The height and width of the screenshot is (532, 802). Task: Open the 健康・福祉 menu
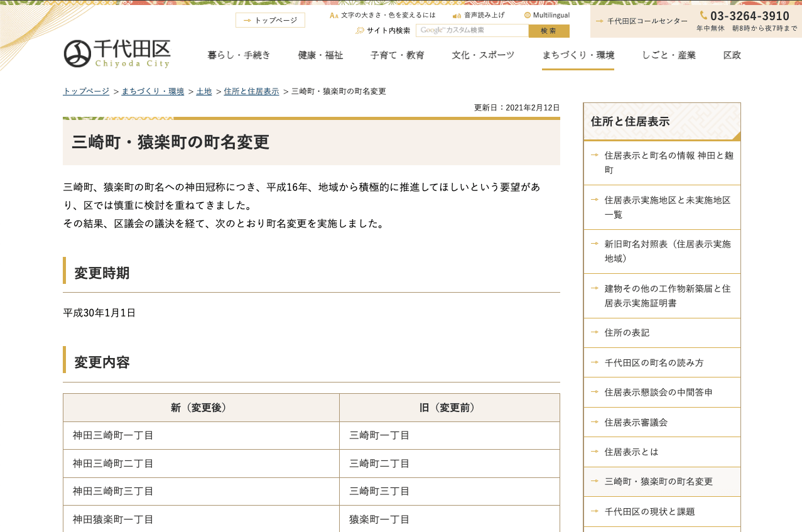[x=320, y=55]
